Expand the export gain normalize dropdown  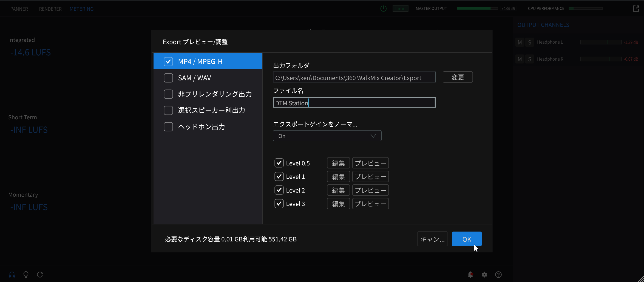[327, 136]
